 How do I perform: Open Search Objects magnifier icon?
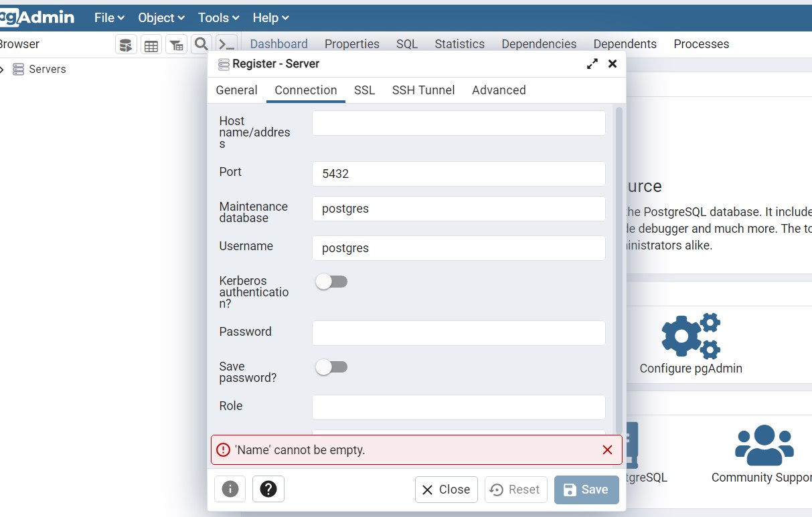tap(201, 45)
